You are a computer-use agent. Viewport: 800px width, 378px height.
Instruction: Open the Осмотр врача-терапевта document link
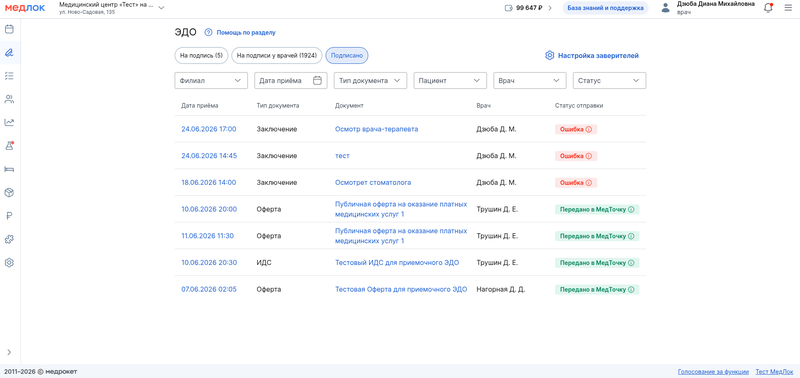377,129
